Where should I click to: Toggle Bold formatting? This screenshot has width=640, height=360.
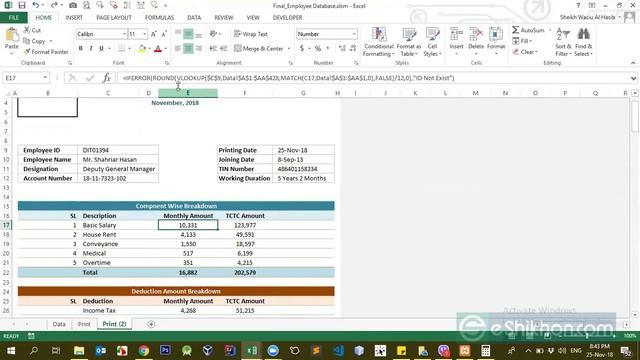click(80, 49)
